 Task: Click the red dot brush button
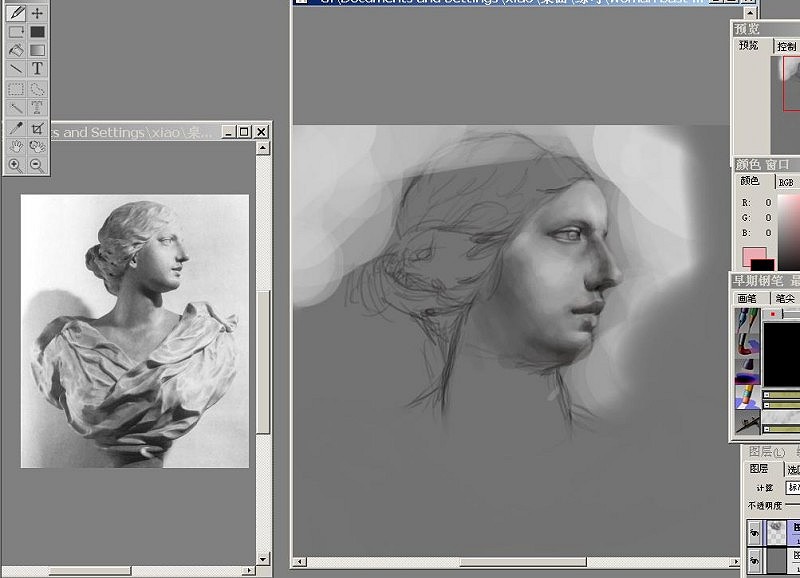click(772, 314)
